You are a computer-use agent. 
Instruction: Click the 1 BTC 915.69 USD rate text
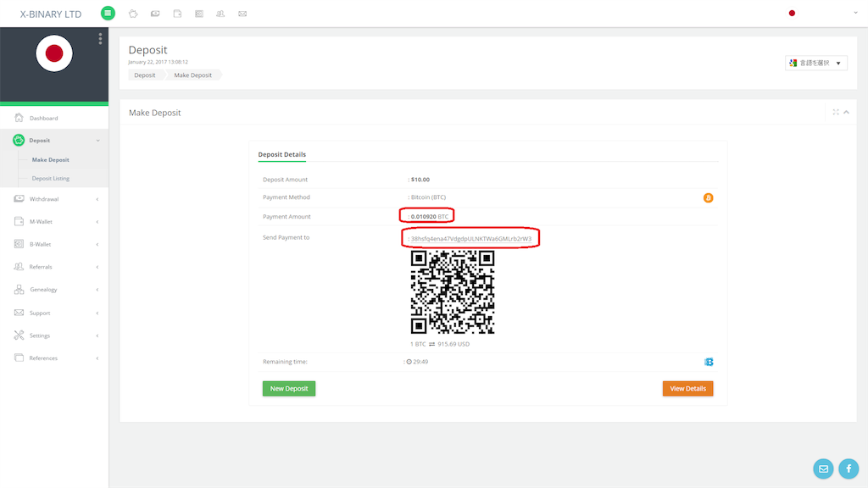tap(440, 344)
